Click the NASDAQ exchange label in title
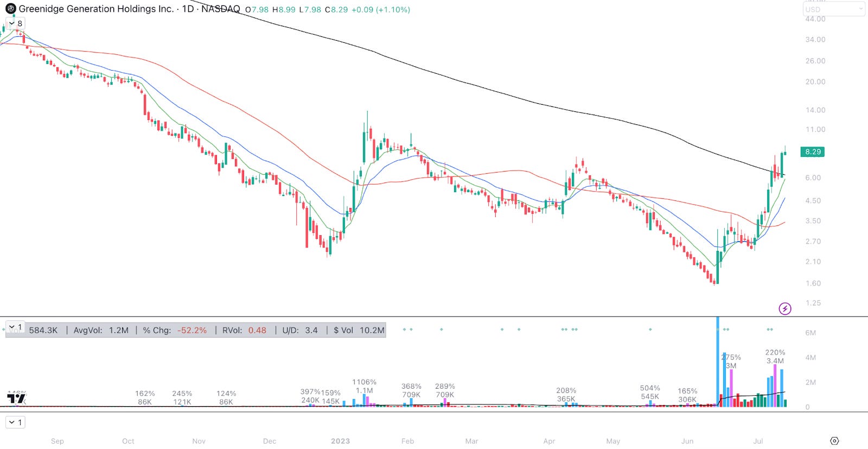This screenshot has height=449, width=868. [220, 9]
